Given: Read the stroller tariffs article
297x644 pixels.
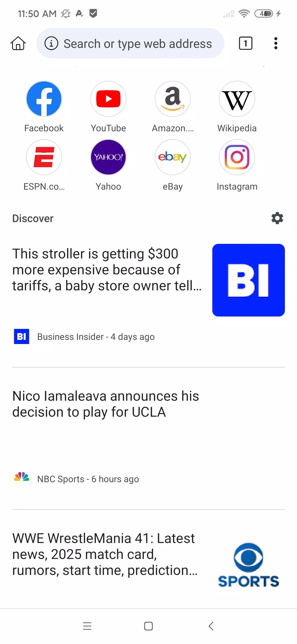Looking at the screenshot, I should click(107, 270).
